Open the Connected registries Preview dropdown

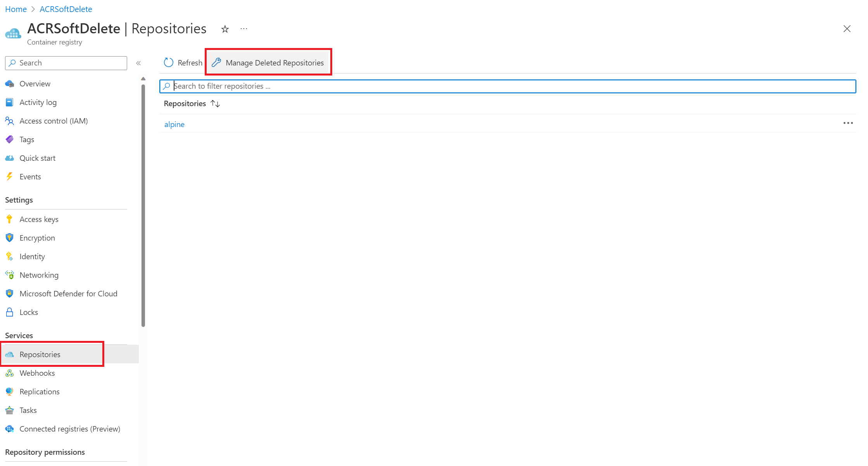click(70, 428)
